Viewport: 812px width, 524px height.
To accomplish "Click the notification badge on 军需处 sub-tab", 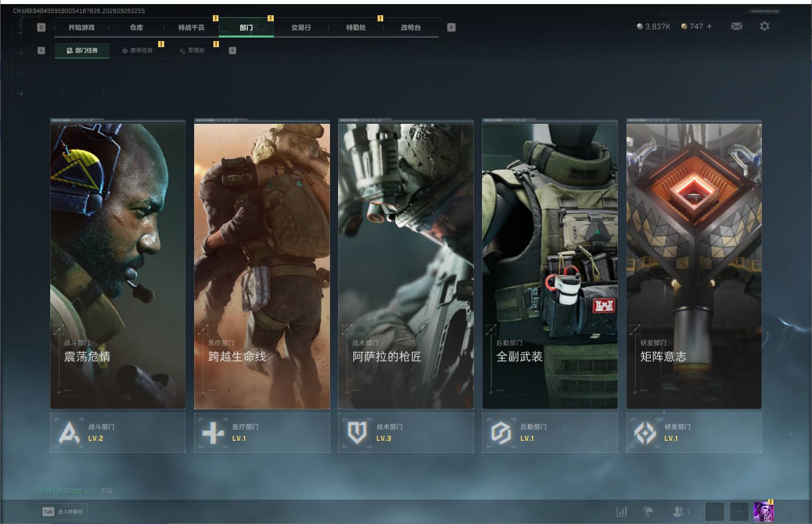I will tap(216, 44).
